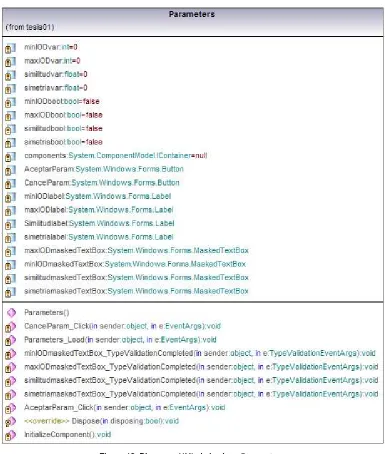Click the CancelParam_Click method signature
The image size is (385, 454).
pyautogui.click(x=122, y=326)
